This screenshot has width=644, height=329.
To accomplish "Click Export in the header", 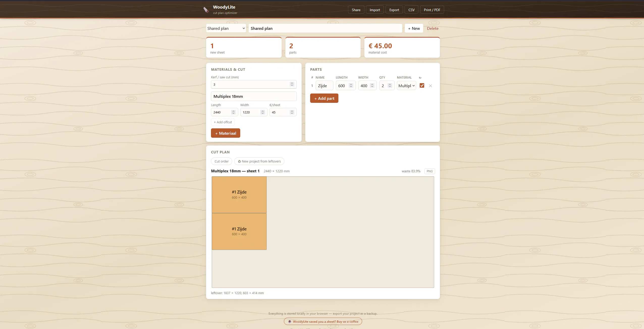I will click(x=394, y=10).
